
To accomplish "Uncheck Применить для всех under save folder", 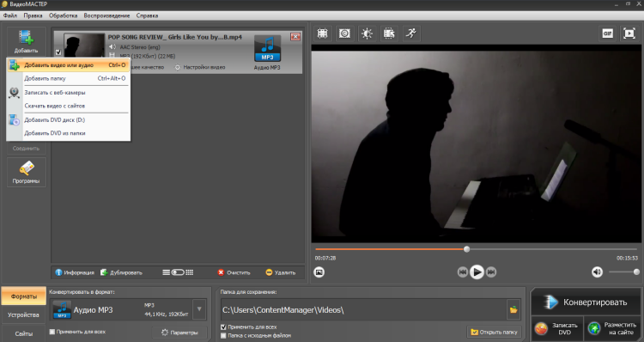I will point(223,327).
